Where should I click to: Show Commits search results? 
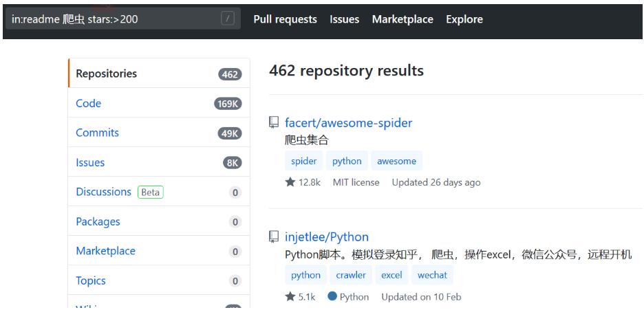click(x=159, y=132)
